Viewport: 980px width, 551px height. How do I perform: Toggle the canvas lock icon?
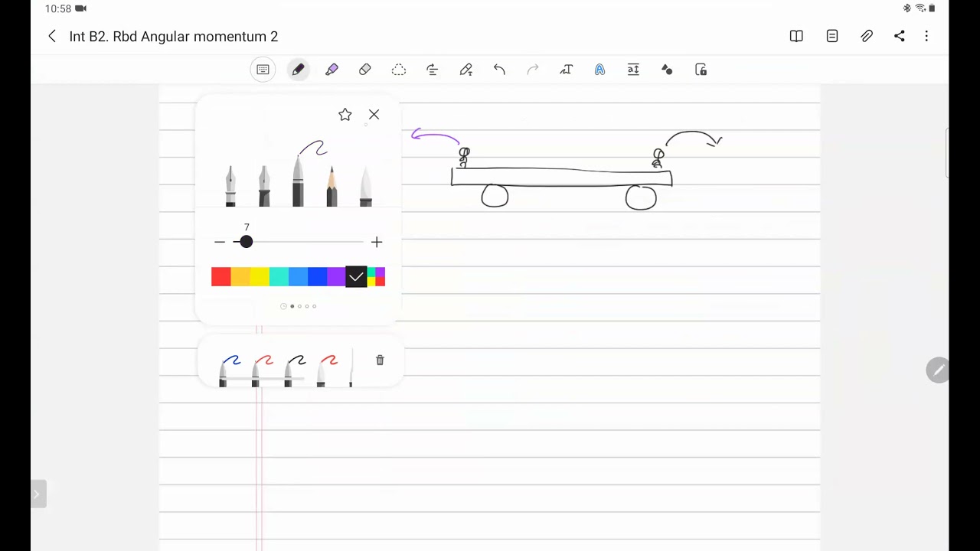click(701, 70)
